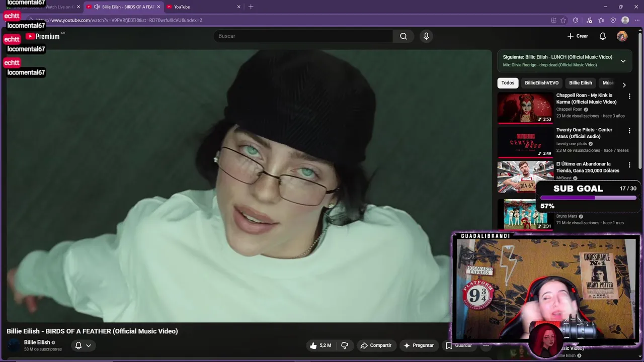Show more filter chips with arrow

point(624,85)
